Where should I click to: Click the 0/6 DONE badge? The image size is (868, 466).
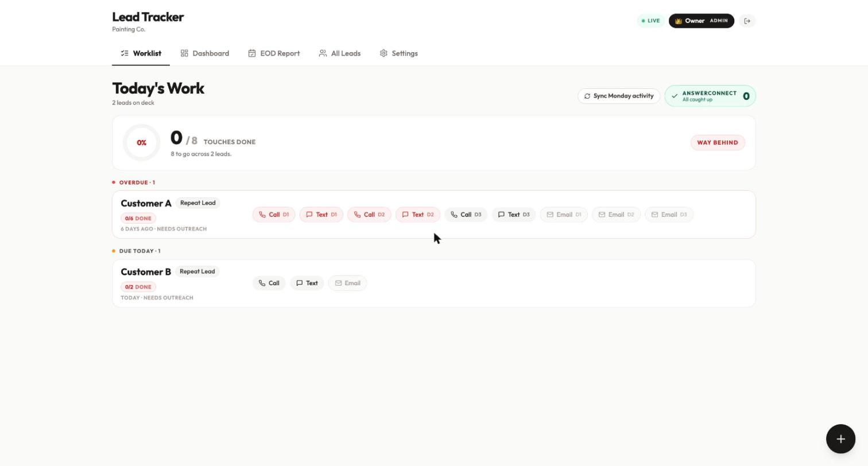click(x=138, y=219)
